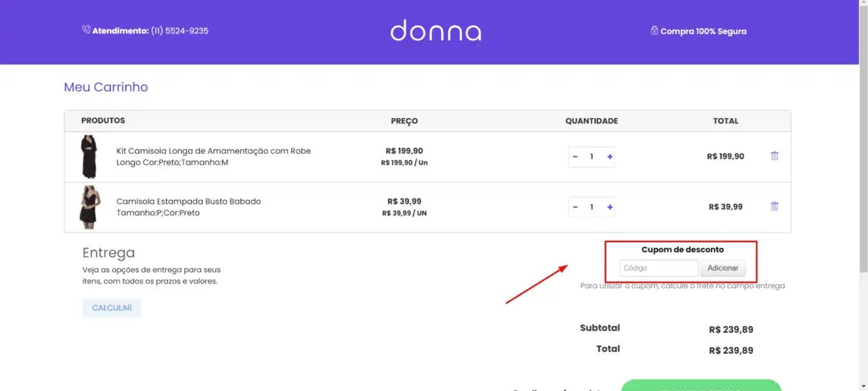Click the Cupom de desconto label

682,249
